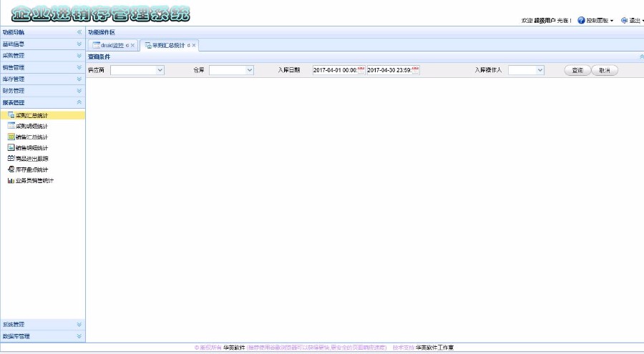Click the 库存盘点统计 icon
Image resolution: width=644 pixels, height=354 pixels.
point(11,169)
